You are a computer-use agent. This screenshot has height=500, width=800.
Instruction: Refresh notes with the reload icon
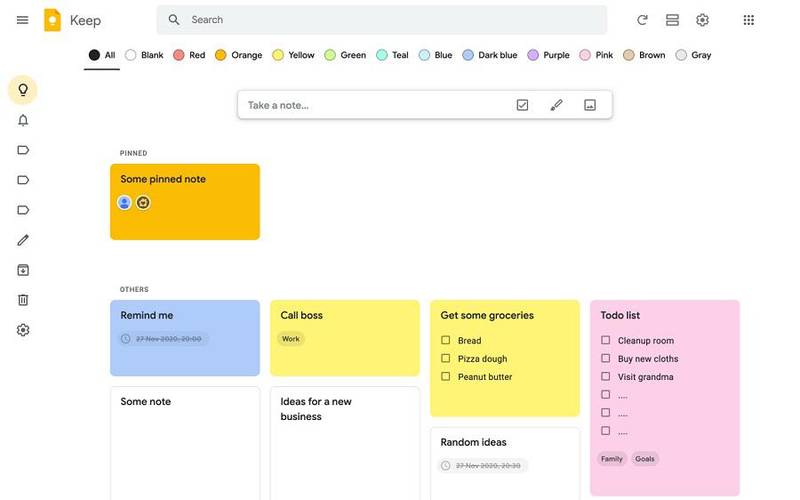coord(642,20)
